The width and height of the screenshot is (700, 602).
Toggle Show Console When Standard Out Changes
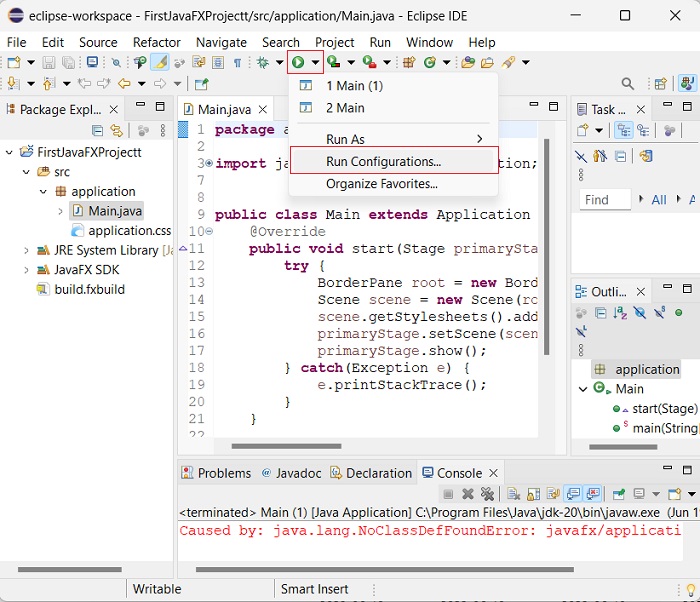point(573,494)
